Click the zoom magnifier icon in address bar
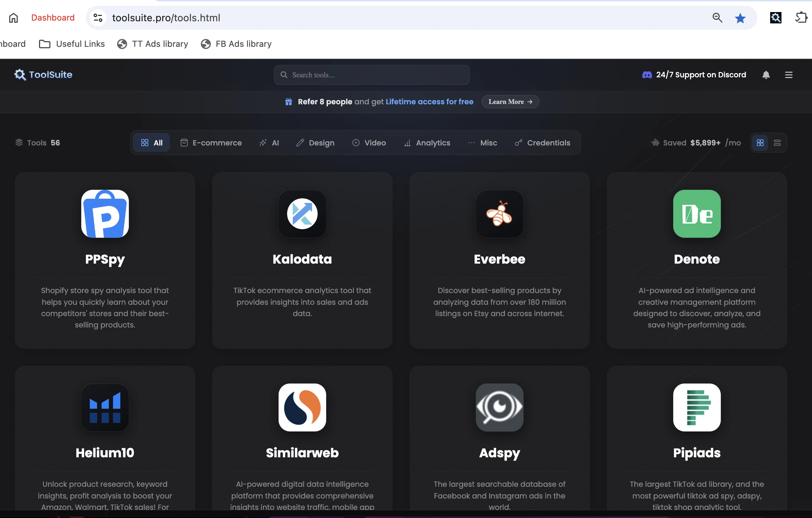 (717, 18)
